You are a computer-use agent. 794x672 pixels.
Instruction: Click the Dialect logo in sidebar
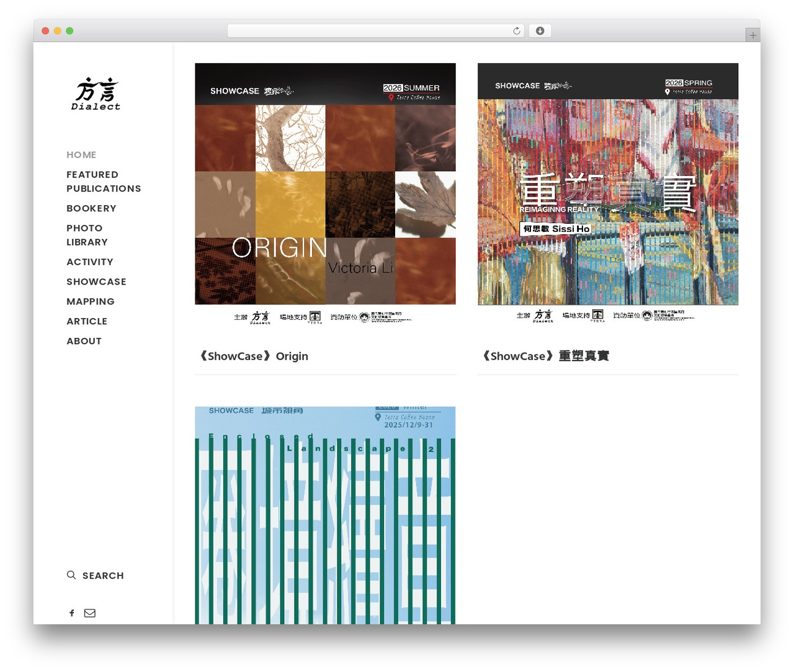click(x=96, y=94)
